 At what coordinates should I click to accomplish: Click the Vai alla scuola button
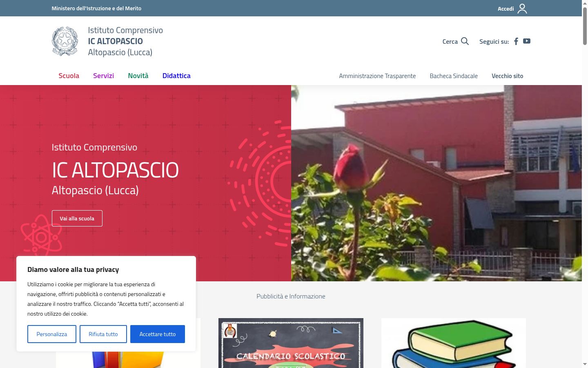tap(77, 218)
